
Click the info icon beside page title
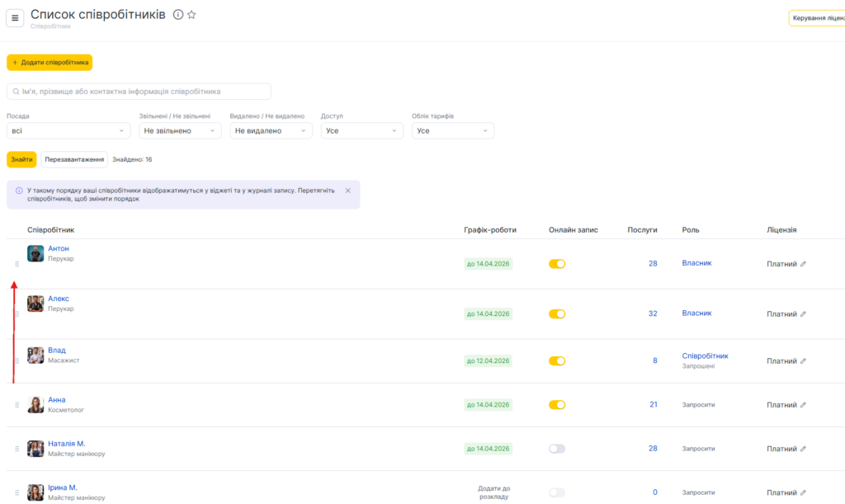[x=178, y=15]
